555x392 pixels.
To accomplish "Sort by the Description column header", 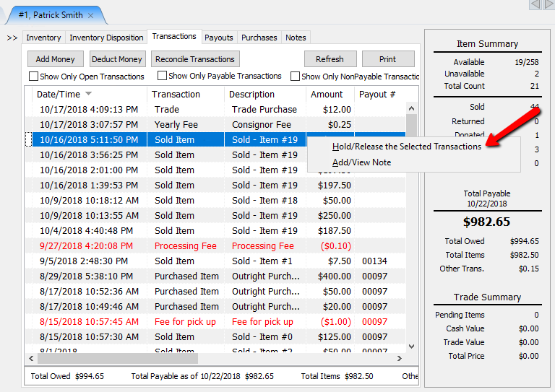I will tap(264, 95).
